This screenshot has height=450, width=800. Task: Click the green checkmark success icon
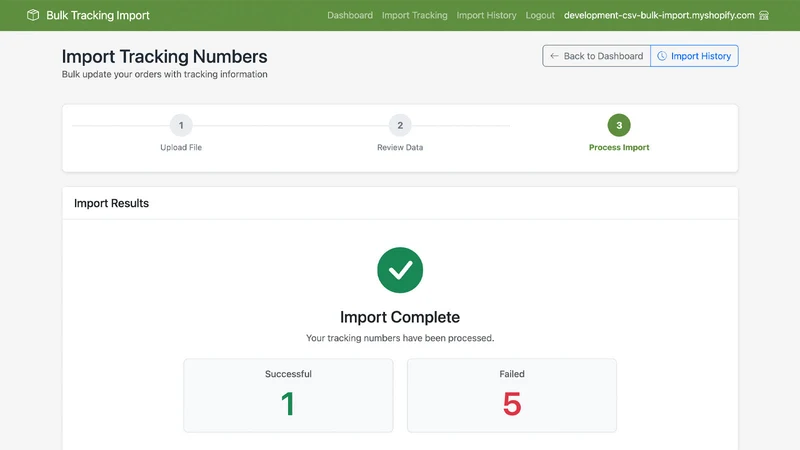point(400,270)
